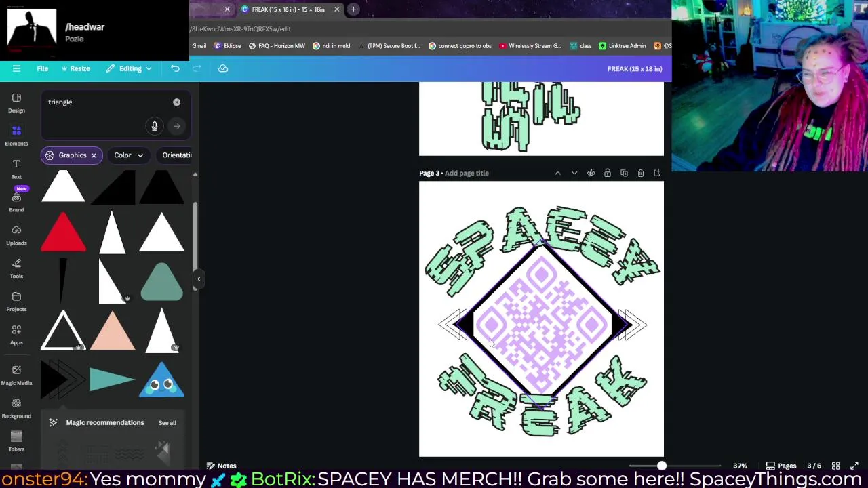
Task: Open the Linktree Admin bookmark
Action: [623, 46]
